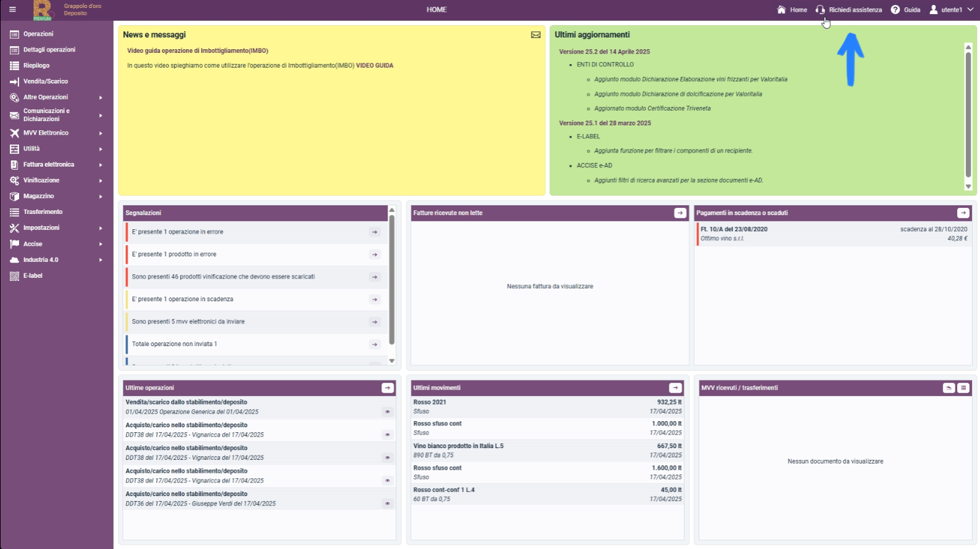View the Vendita/scarico operation via eye icon

(x=388, y=412)
